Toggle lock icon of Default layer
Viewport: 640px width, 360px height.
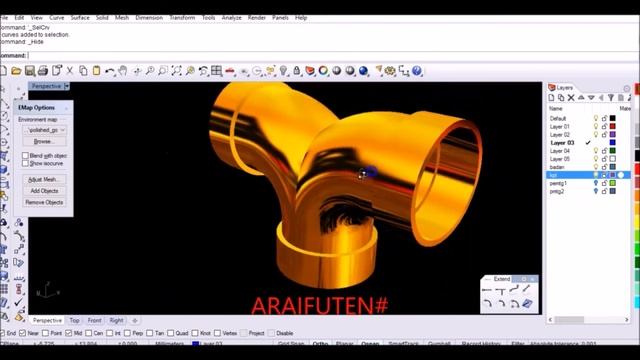(604, 118)
